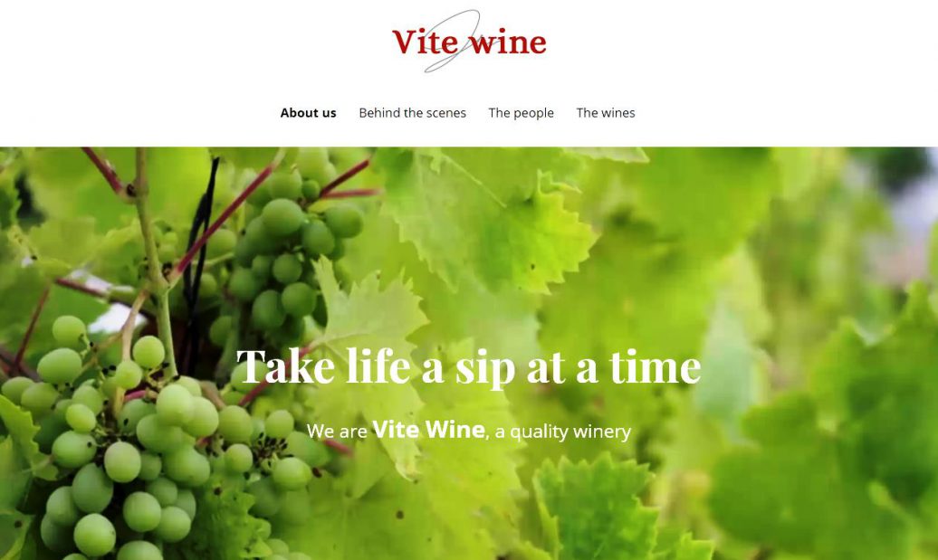Click the red Vite wine logo

469,42
